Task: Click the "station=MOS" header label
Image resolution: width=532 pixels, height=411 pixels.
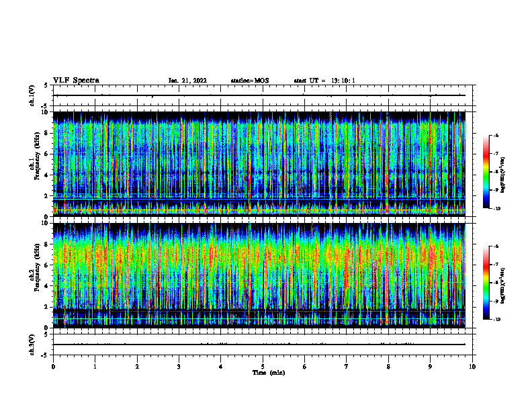Action: pos(250,81)
